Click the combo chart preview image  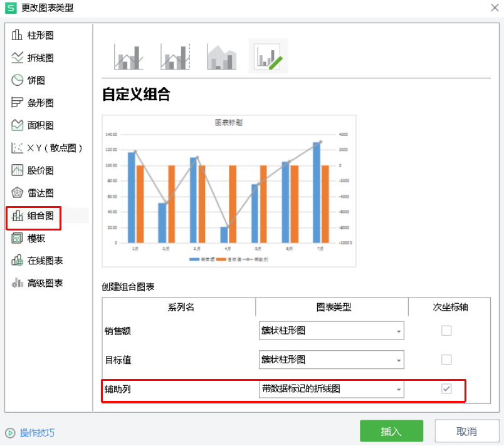coord(229,190)
